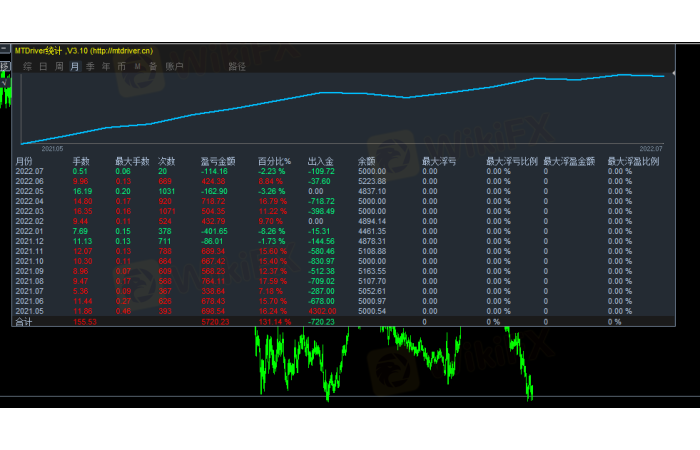The image size is (700, 450).
Task: Click deposit value 4302.00
Action: pos(322,311)
